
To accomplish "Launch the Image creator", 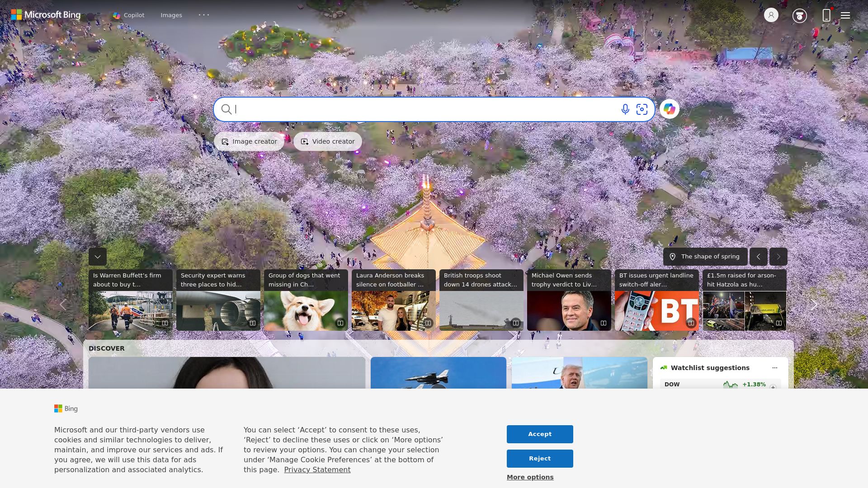I will (249, 141).
